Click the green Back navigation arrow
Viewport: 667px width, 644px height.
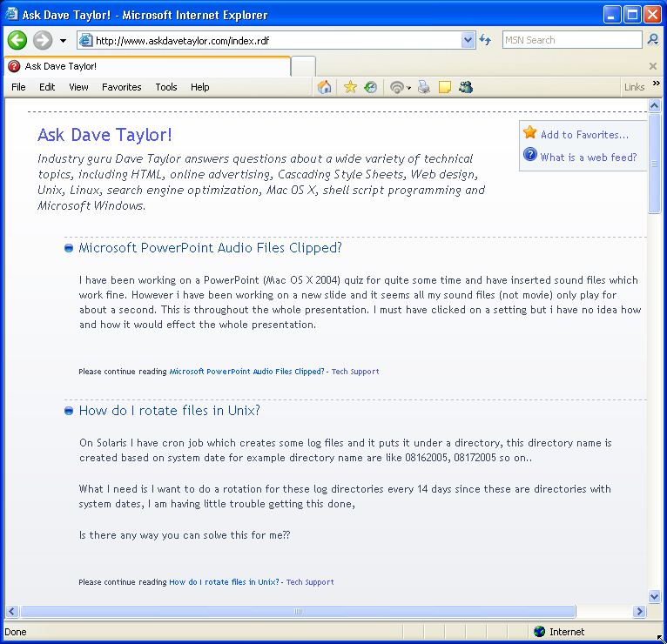click(17, 40)
